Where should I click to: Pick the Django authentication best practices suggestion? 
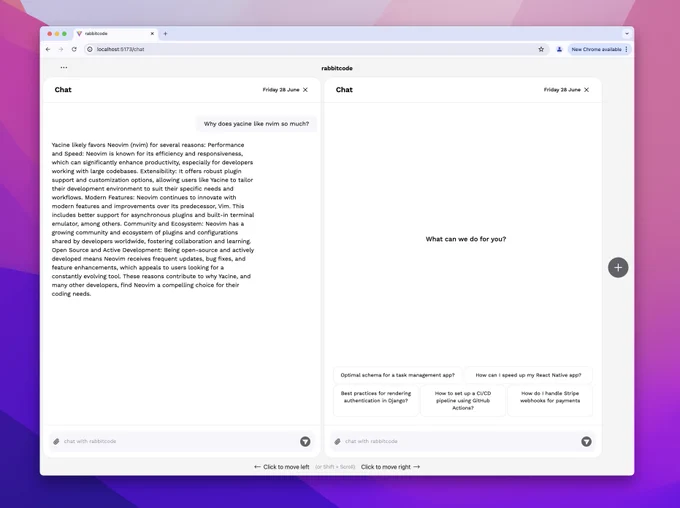[x=376, y=400]
